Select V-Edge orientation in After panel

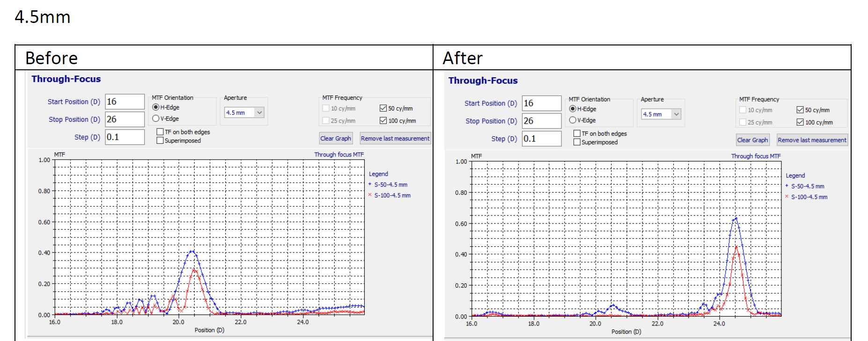[573, 120]
